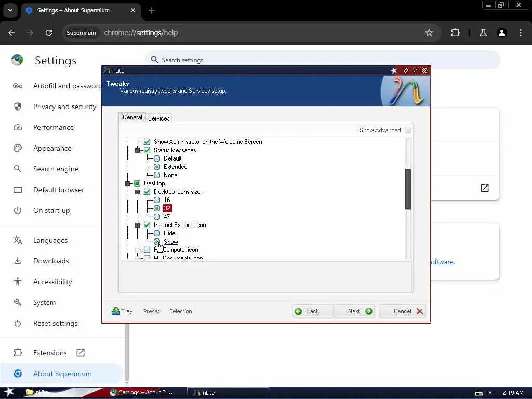This screenshot has width=532, height=399.
Task: Open the Selection menu in nLite
Action: 180,311
